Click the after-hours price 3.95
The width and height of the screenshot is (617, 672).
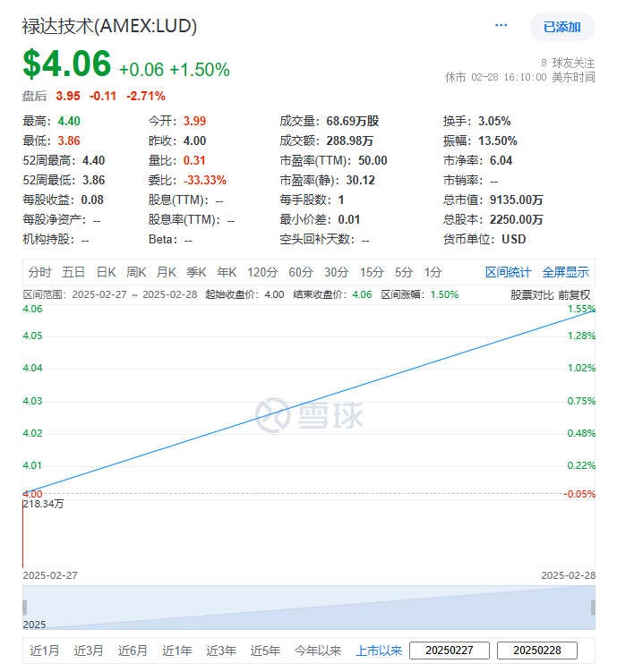pos(68,96)
